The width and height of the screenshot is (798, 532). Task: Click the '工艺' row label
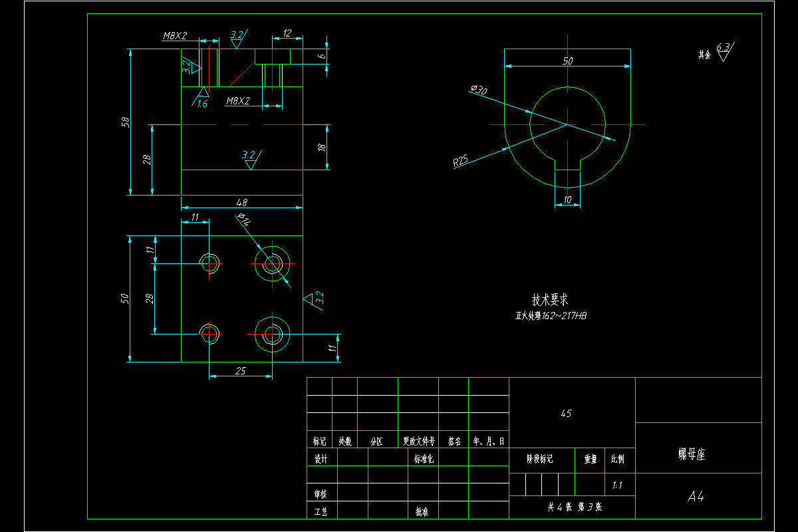point(321,511)
